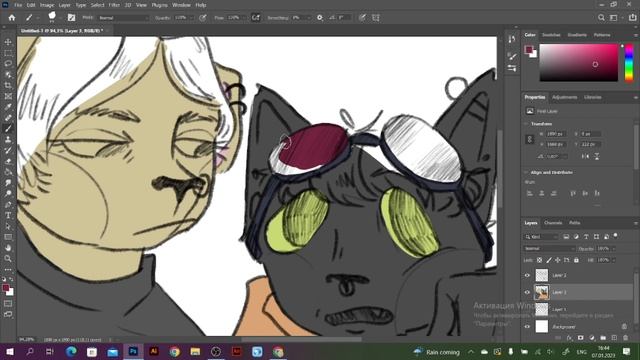Image resolution: width=640 pixels, height=360 pixels.
Task: Open the History panel icon in collapsed dock
Action: [x=512, y=39]
